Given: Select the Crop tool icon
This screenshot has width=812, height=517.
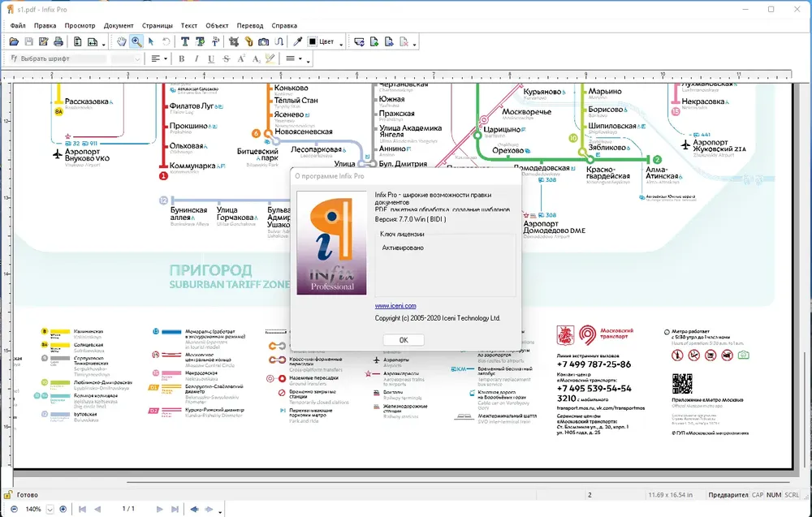Looking at the screenshot, I should coord(234,42).
